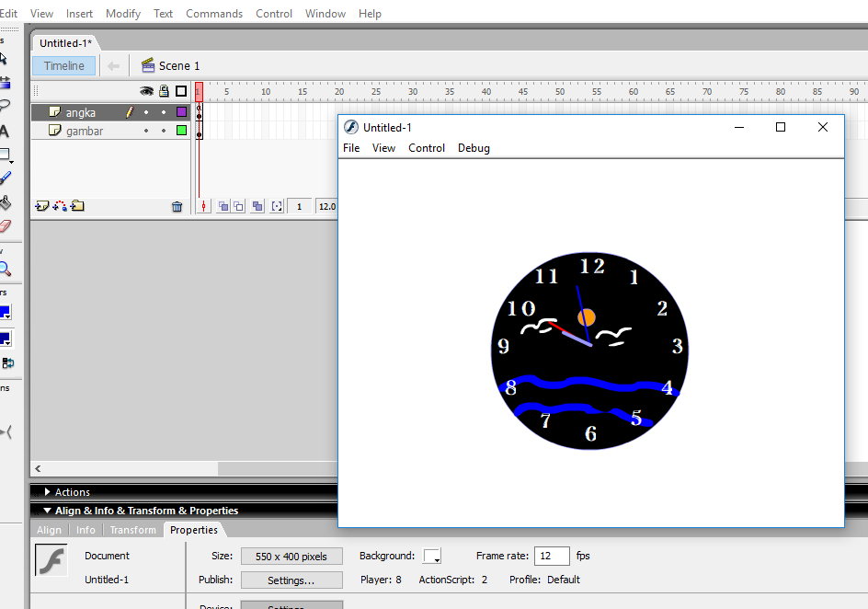Open Publish Settings
This screenshot has width=868, height=609.
[x=291, y=580]
